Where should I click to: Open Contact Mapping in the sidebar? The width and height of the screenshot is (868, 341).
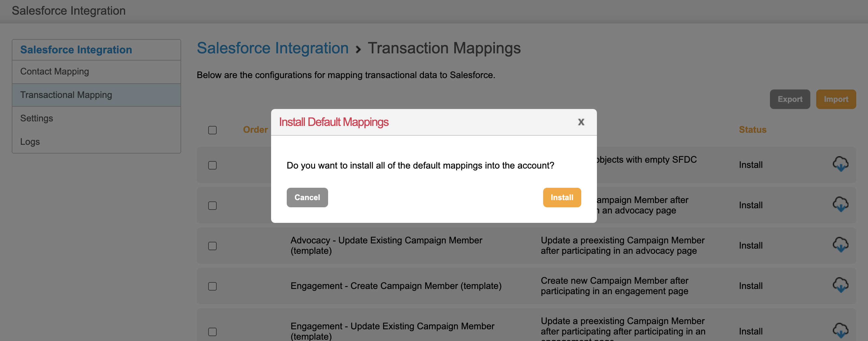(55, 71)
